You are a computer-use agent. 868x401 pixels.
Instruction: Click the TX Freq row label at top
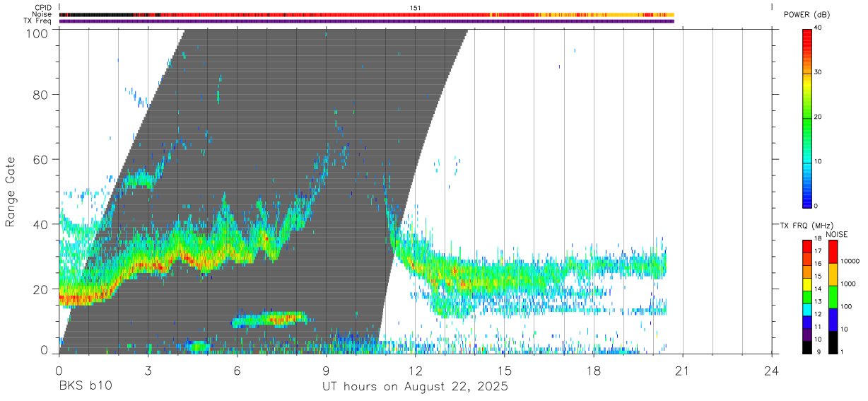point(38,21)
